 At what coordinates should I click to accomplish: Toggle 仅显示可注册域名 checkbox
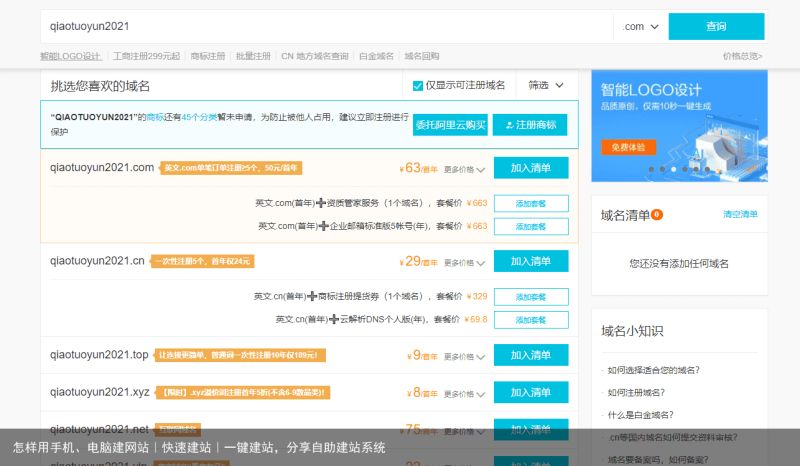(x=418, y=86)
